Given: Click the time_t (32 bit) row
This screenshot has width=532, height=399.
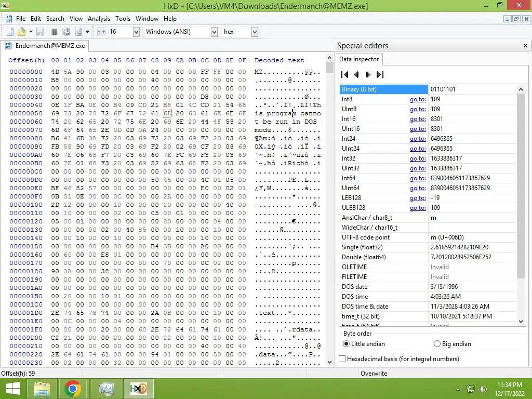Looking at the screenshot, I should coord(428,316).
